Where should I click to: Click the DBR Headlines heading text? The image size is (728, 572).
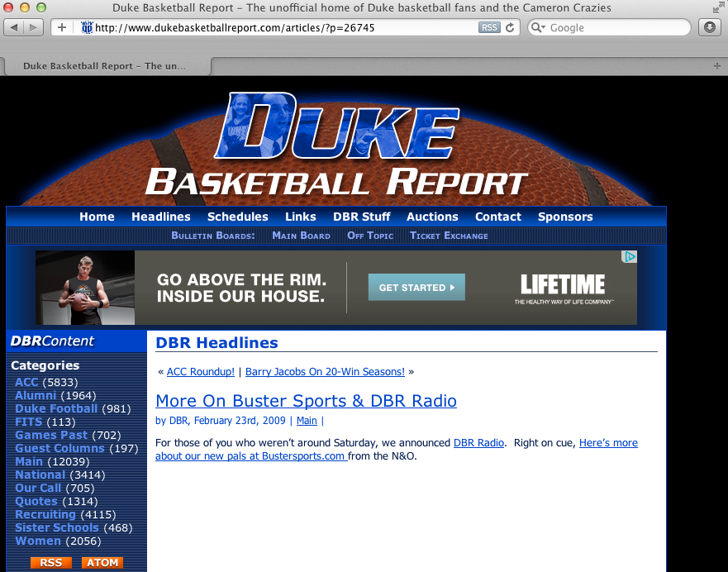point(216,343)
